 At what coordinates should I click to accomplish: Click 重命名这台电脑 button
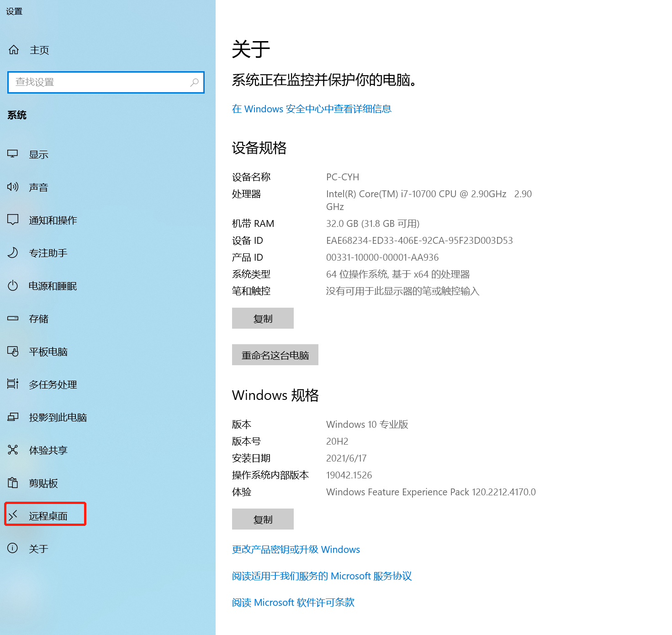[275, 355]
